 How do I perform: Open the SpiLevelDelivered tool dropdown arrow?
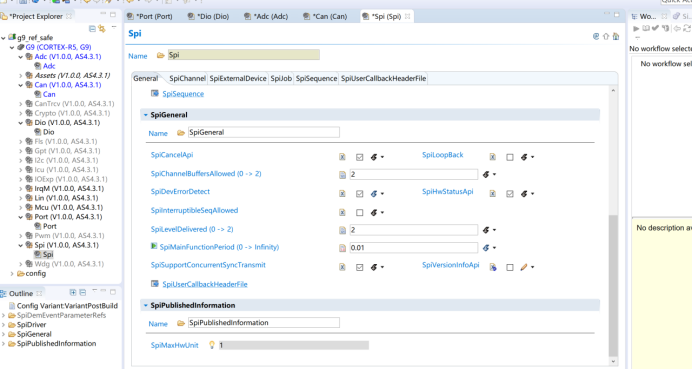tap(494, 230)
